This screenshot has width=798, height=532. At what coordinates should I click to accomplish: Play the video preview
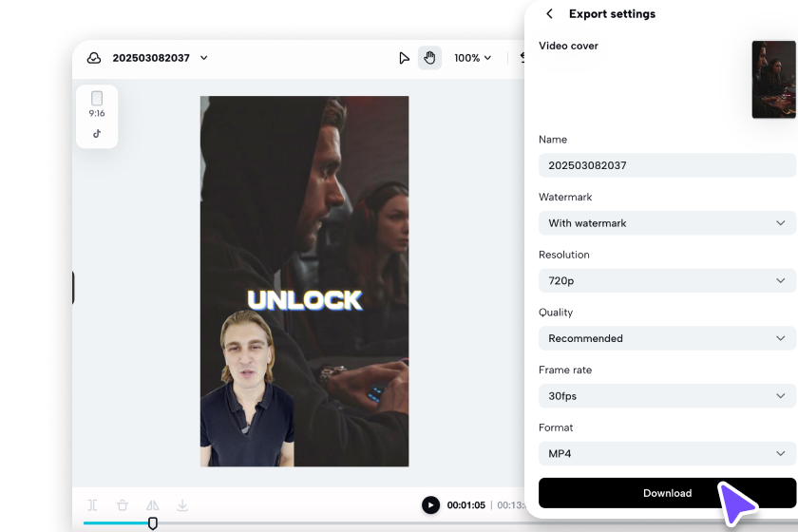point(430,505)
